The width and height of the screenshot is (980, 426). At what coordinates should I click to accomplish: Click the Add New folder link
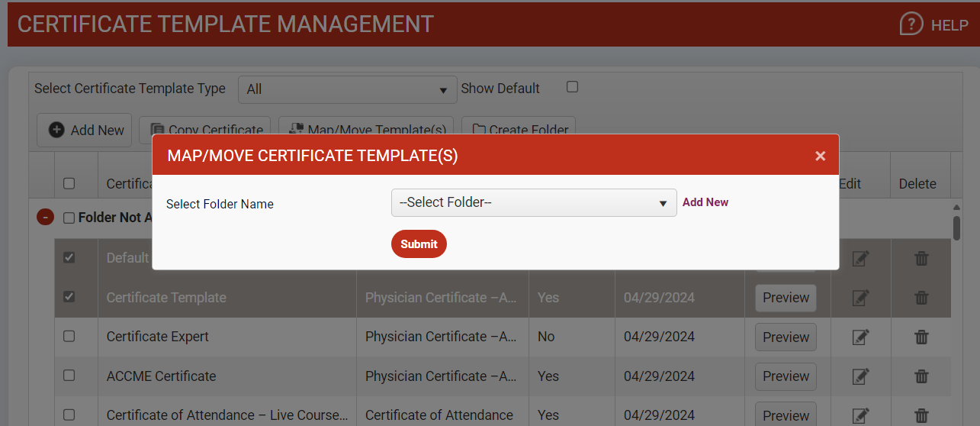(x=705, y=202)
